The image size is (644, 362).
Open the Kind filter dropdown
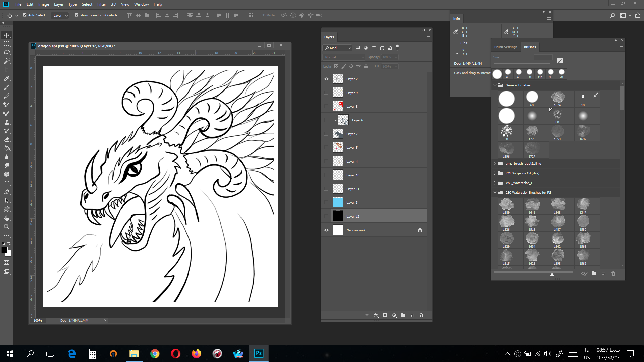[337, 48]
